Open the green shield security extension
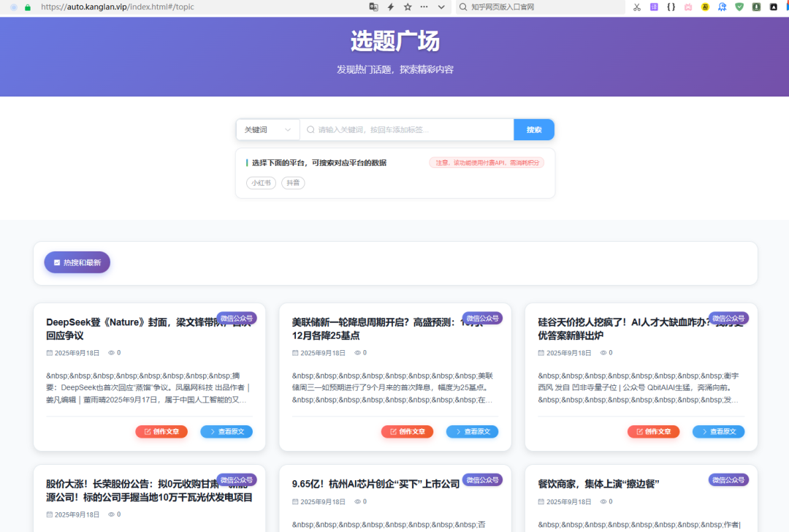The image size is (789, 532). pos(739,7)
